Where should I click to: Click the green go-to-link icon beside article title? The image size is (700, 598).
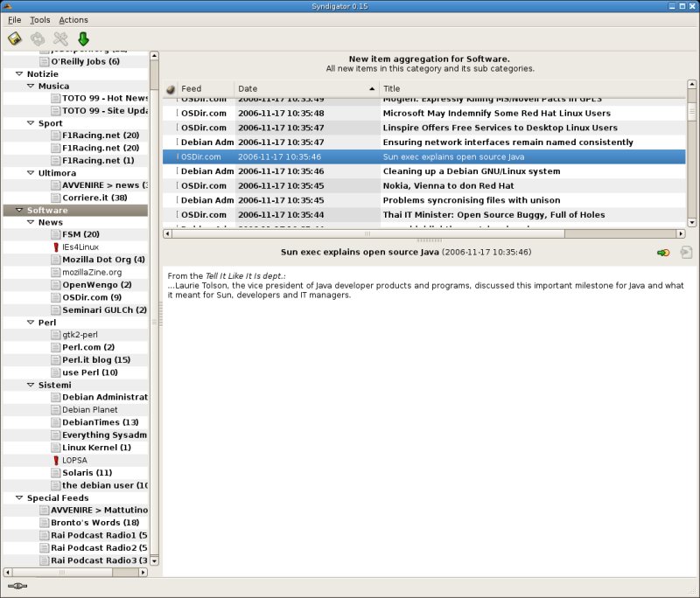click(663, 253)
